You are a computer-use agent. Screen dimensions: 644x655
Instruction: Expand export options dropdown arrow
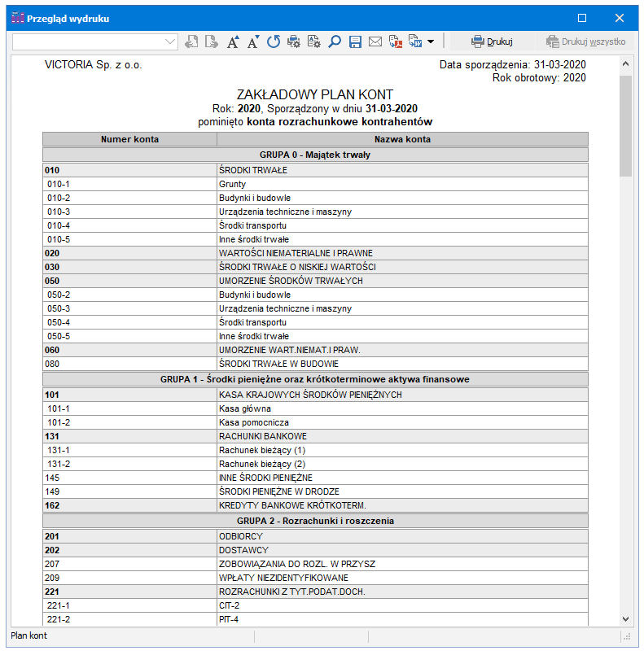click(x=431, y=41)
